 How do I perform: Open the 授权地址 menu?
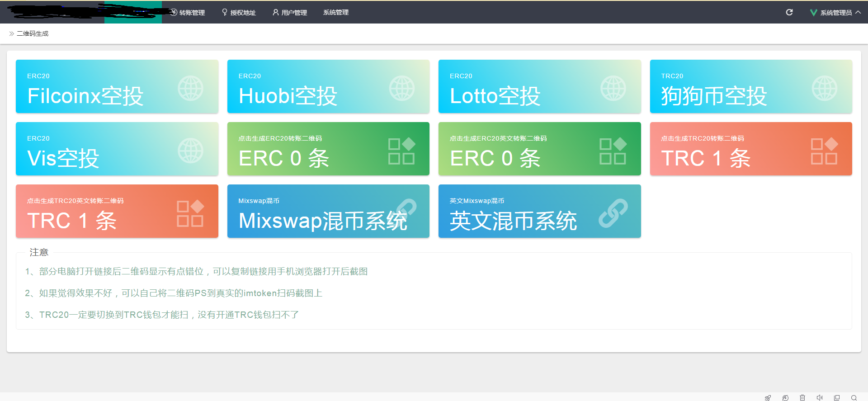pos(239,13)
